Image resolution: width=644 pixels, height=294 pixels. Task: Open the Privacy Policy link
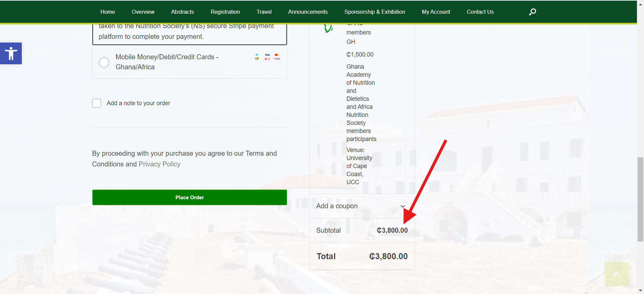(x=159, y=164)
